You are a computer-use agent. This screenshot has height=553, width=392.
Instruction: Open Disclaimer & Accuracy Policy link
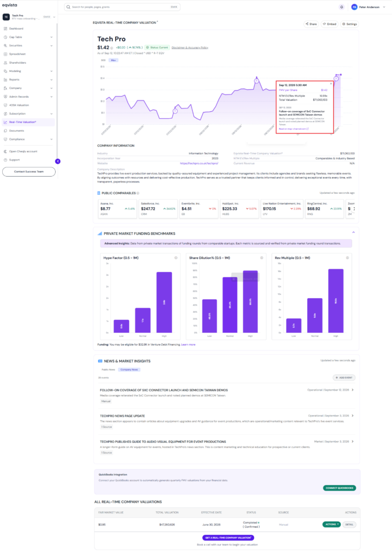[x=190, y=48]
